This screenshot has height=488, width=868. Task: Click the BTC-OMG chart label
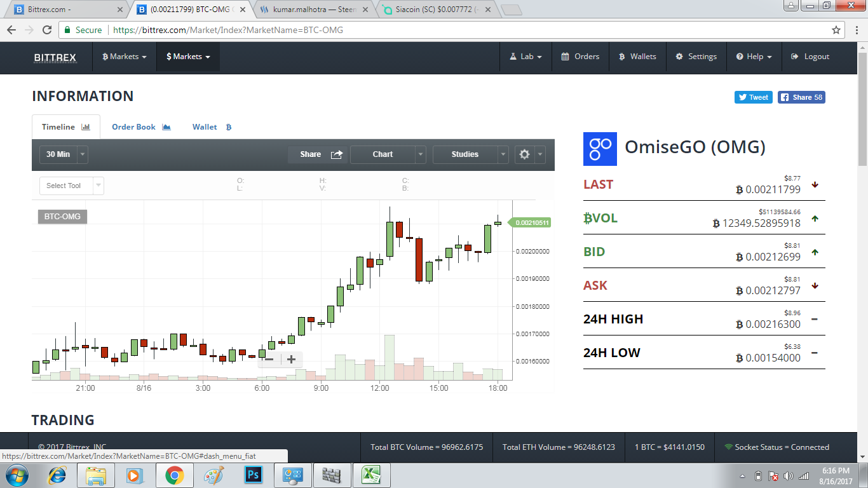coord(62,217)
